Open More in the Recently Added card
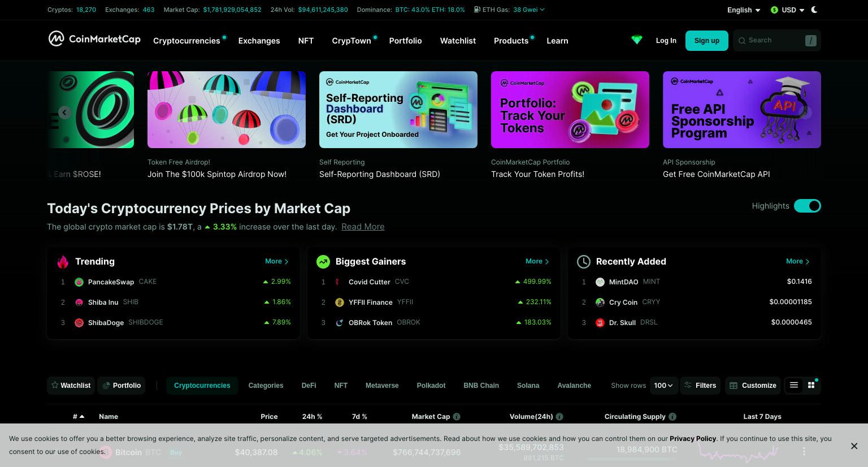Viewport: 868px width, 467px height. 798,261
